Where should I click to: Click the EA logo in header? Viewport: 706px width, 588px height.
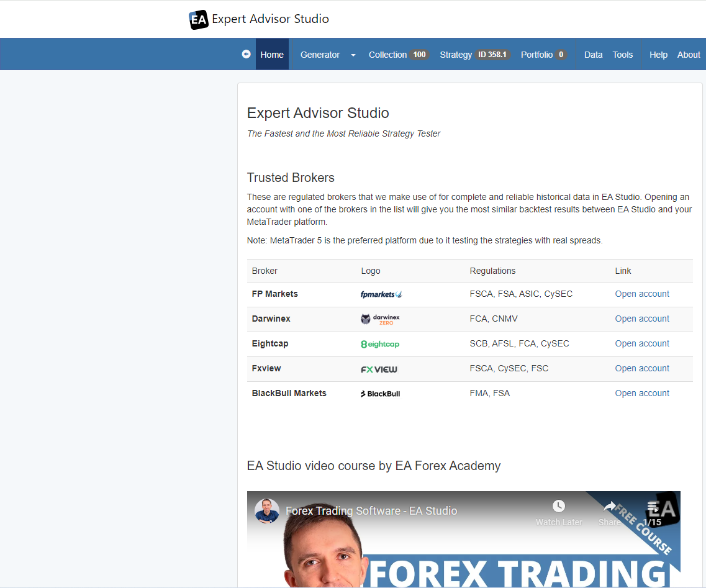click(199, 19)
